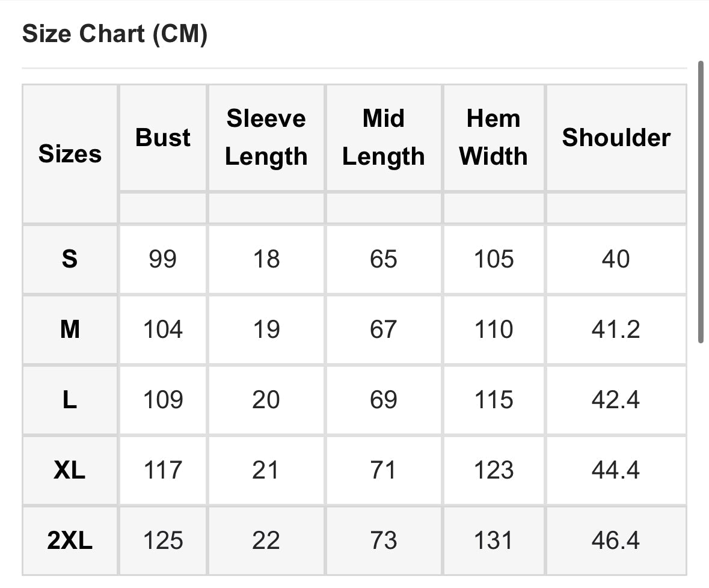The image size is (709, 588).
Task: Click the Size Chart (CM) heading
Action: click(115, 34)
